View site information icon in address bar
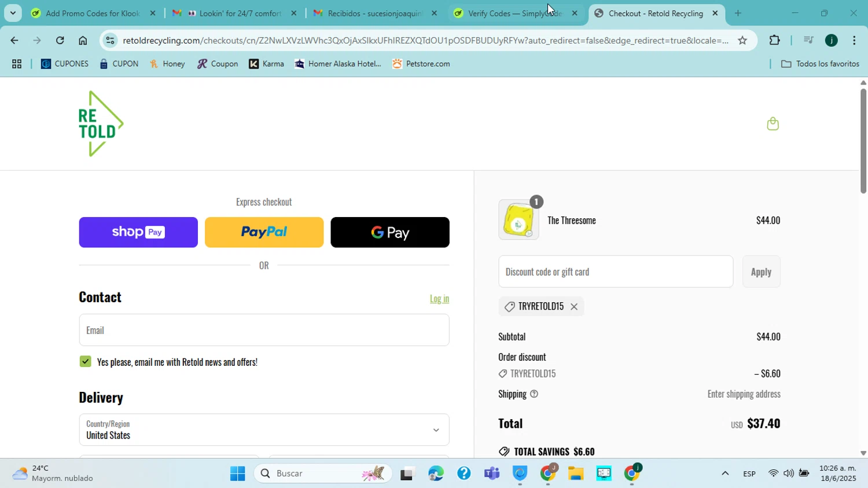This screenshot has width=868, height=488. (x=110, y=41)
